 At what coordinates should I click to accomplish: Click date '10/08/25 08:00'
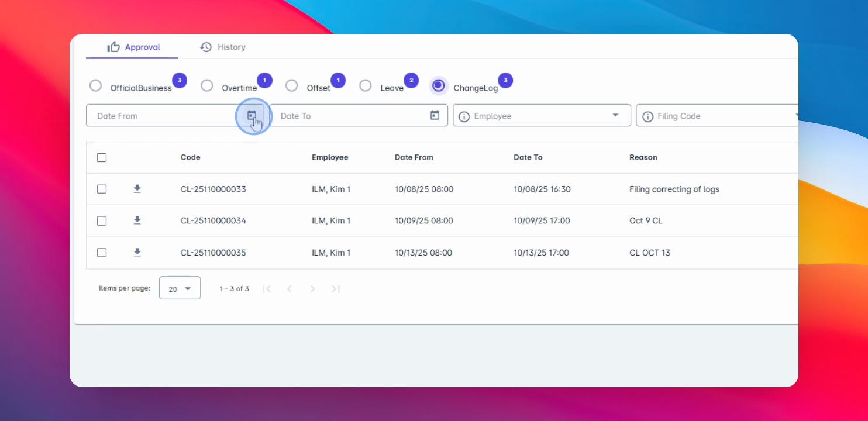pyautogui.click(x=424, y=189)
